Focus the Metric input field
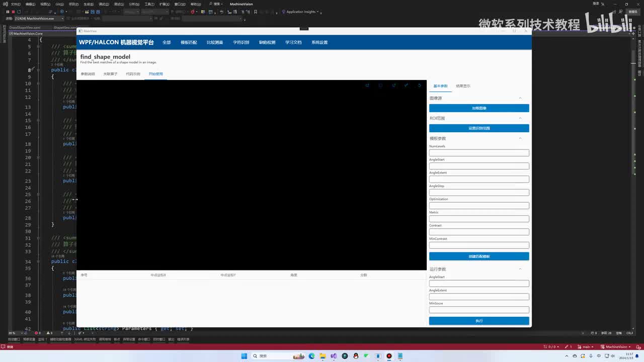 (479, 219)
